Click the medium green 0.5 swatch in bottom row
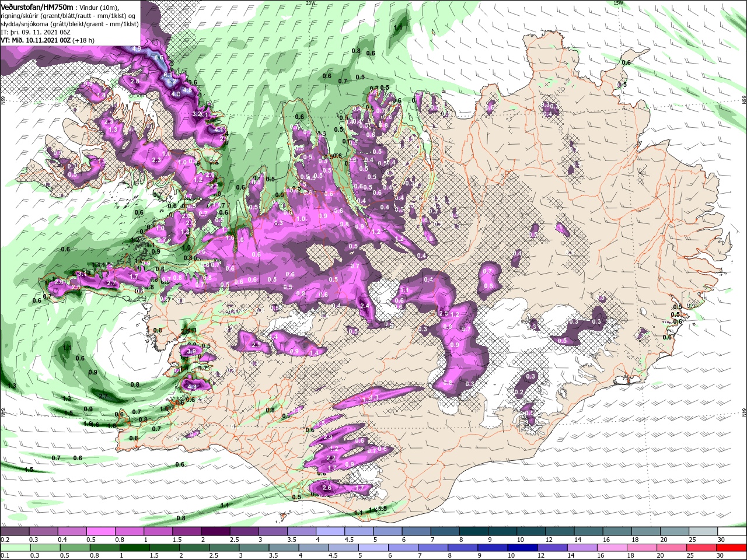 [x=75, y=548]
